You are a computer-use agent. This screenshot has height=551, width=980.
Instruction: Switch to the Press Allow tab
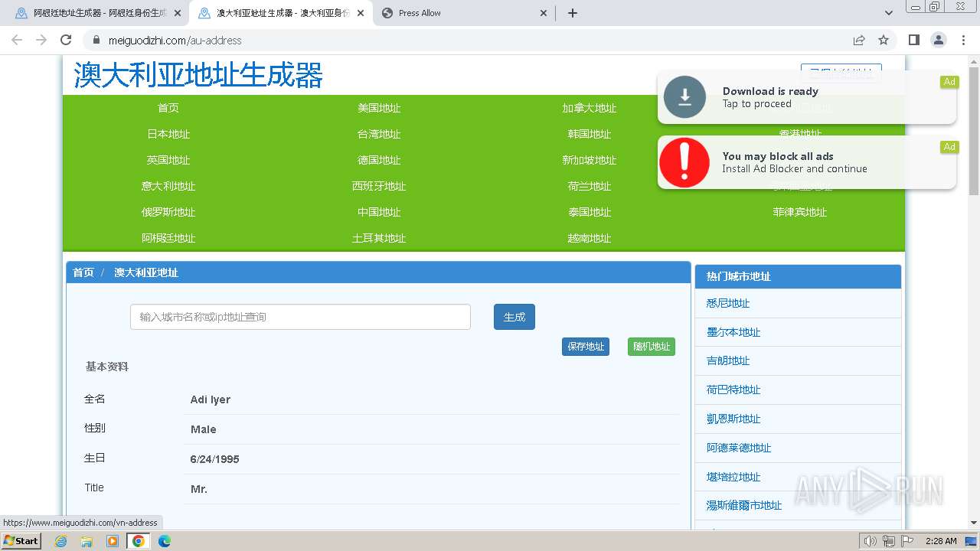pos(465,13)
